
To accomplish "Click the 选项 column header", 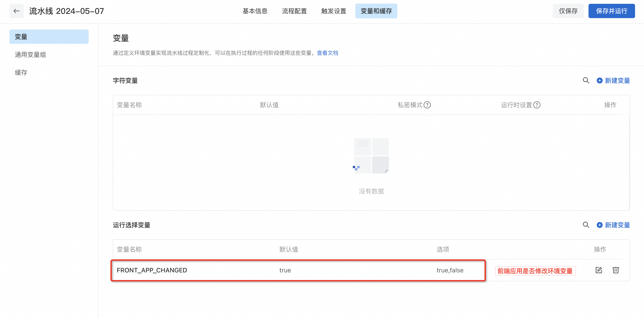I will tap(443, 249).
